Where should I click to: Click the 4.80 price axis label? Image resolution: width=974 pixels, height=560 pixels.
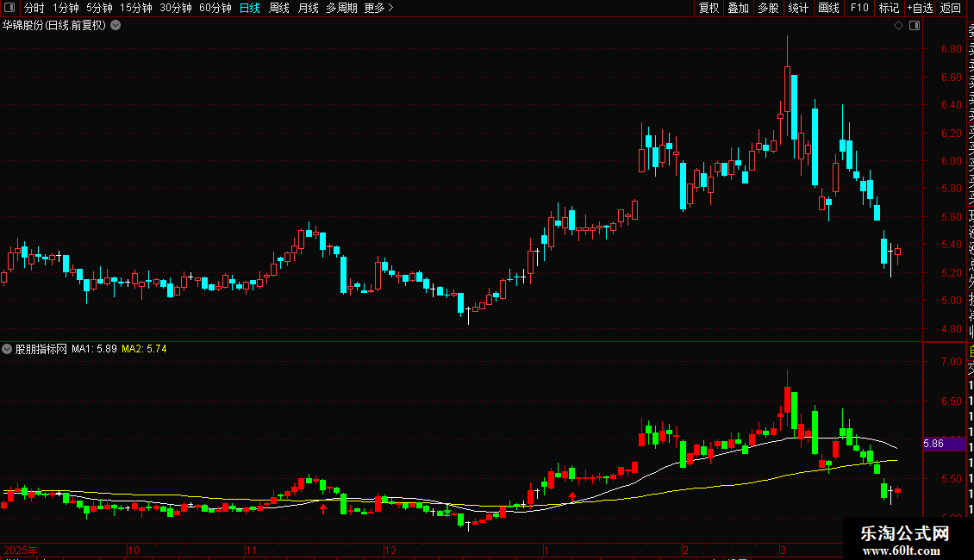951,328
